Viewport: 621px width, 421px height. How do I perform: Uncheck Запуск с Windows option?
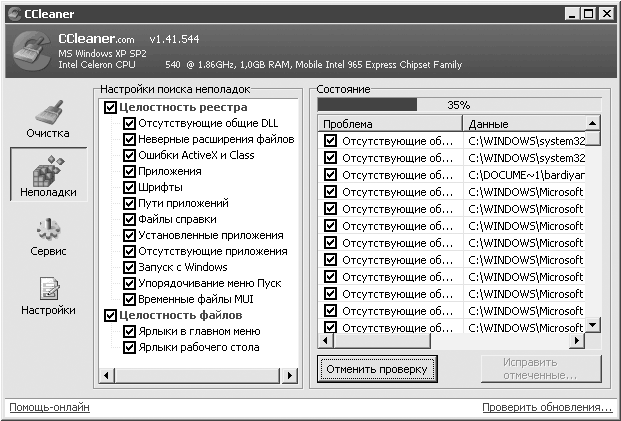click(129, 267)
